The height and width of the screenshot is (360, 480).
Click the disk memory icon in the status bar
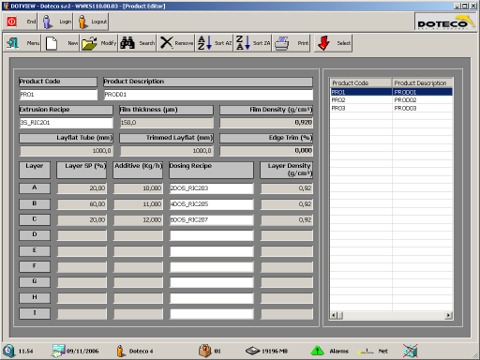coord(253,351)
